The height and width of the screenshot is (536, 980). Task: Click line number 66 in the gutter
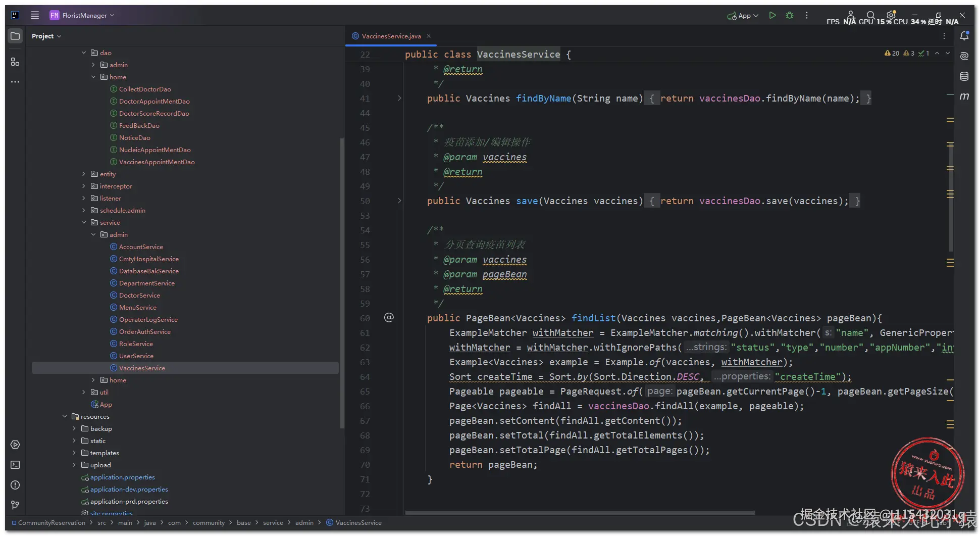pos(365,406)
